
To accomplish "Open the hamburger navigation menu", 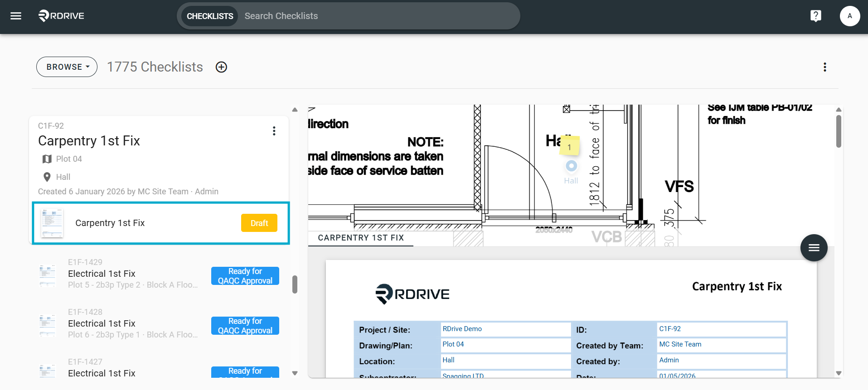I will (16, 16).
